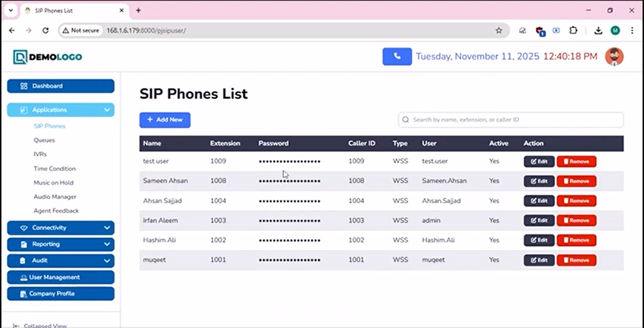
Task: Open the browser downloads icon
Action: pyautogui.click(x=598, y=31)
